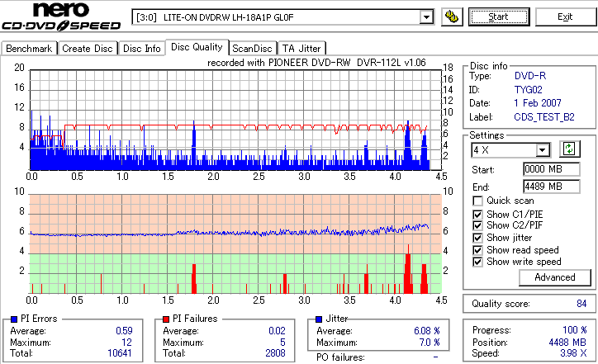The image size is (598, 364).
Task: Click PI Failures average value 0.02
Action: 277,331
